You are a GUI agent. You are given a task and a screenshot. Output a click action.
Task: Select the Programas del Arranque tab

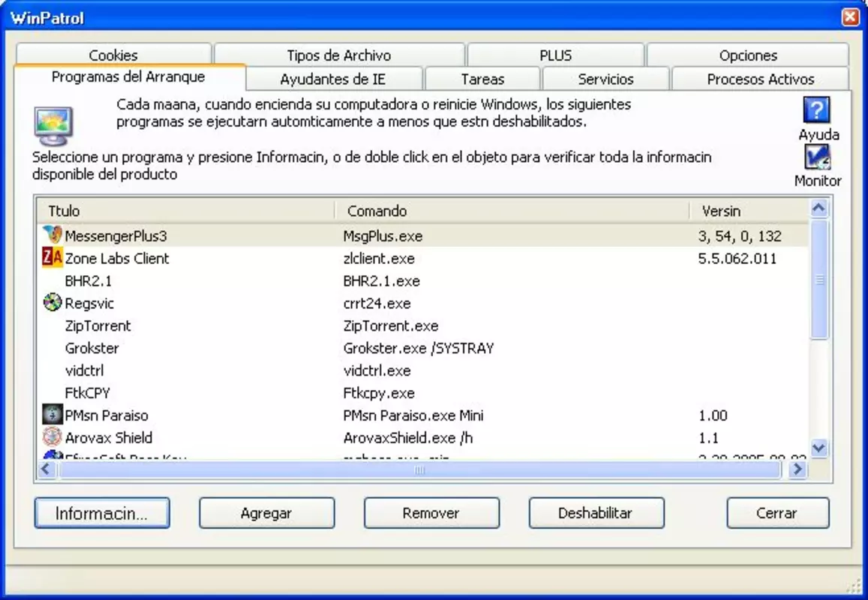[x=129, y=77]
